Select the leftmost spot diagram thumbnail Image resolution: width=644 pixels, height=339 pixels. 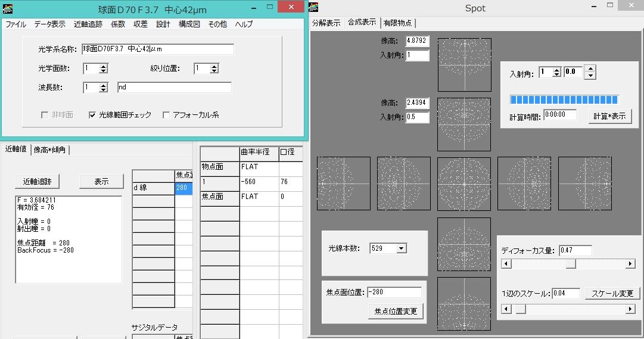point(344,184)
